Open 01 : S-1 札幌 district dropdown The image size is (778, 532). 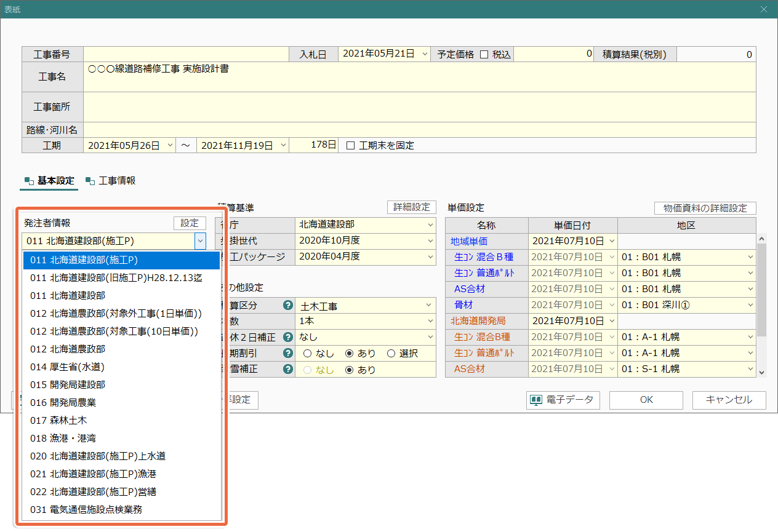click(750, 369)
